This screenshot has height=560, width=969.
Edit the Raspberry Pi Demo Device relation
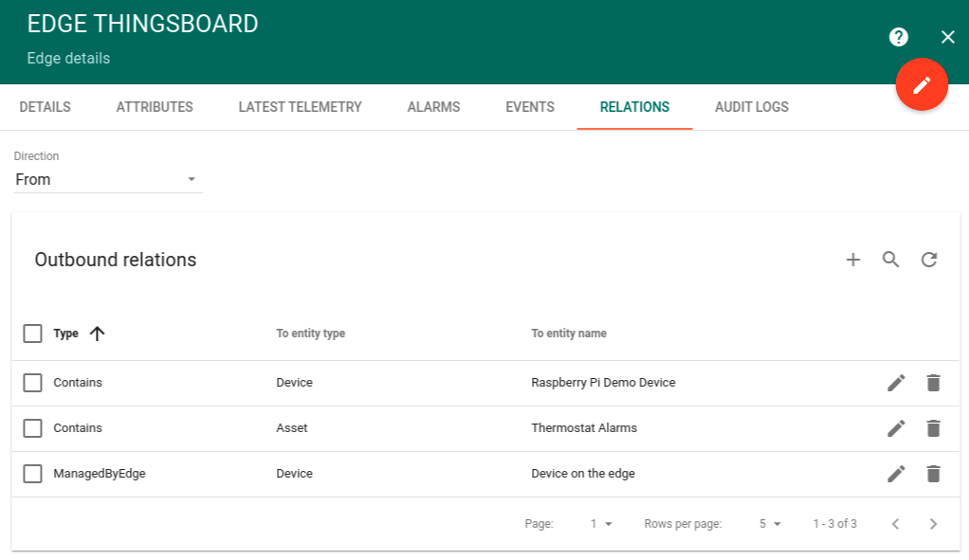coord(896,383)
